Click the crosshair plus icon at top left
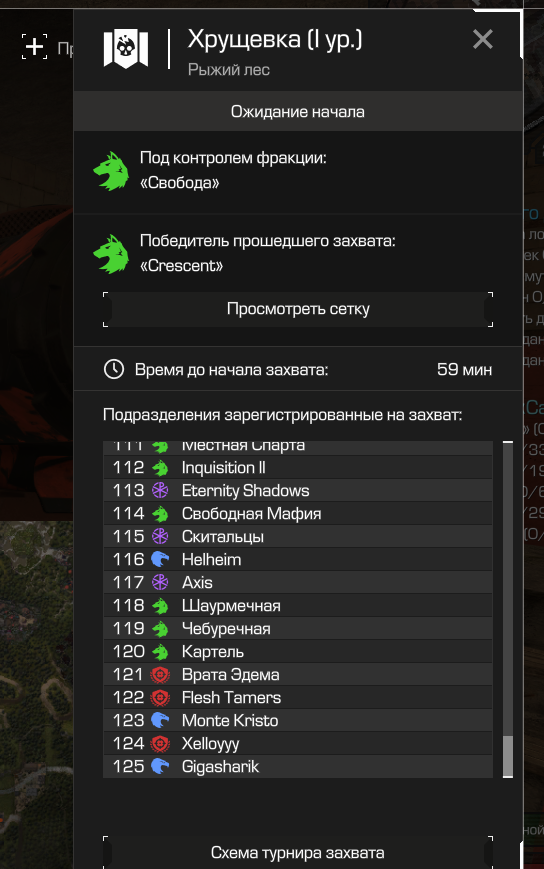 (34, 46)
